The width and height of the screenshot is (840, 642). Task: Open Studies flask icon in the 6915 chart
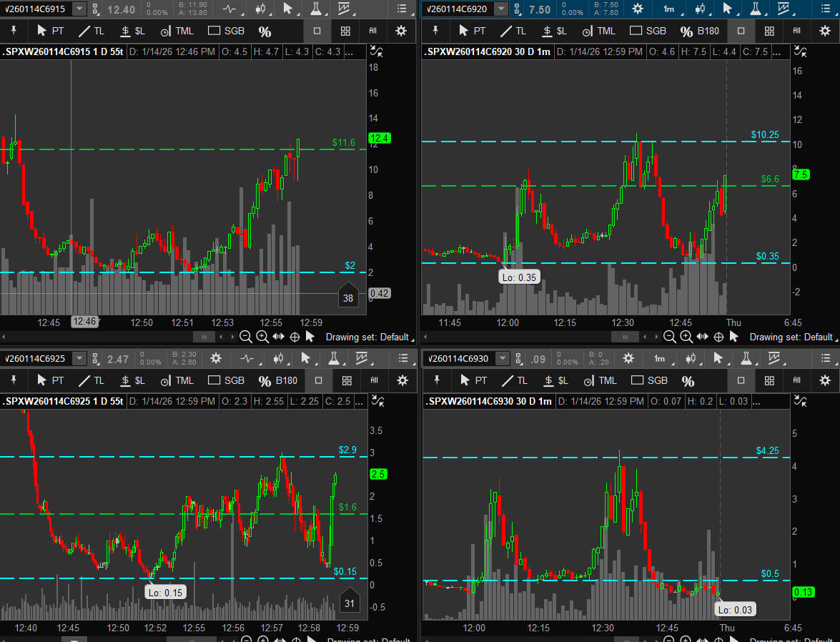(x=315, y=9)
